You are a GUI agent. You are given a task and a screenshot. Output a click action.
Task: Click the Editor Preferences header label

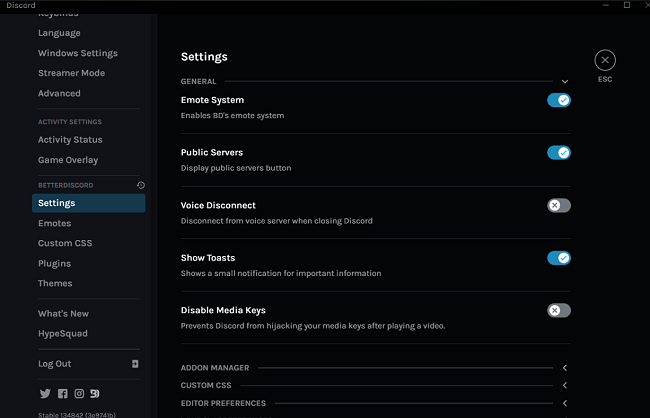[223, 403]
